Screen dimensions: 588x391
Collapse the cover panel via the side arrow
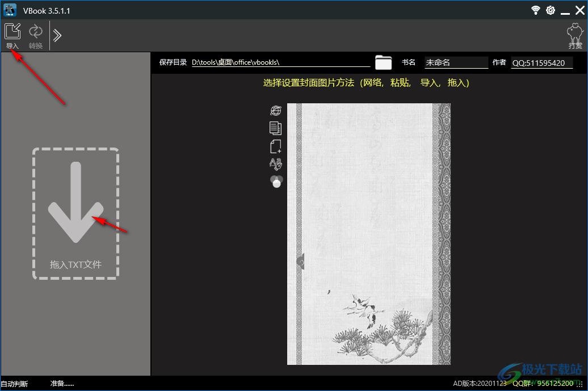click(x=300, y=262)
